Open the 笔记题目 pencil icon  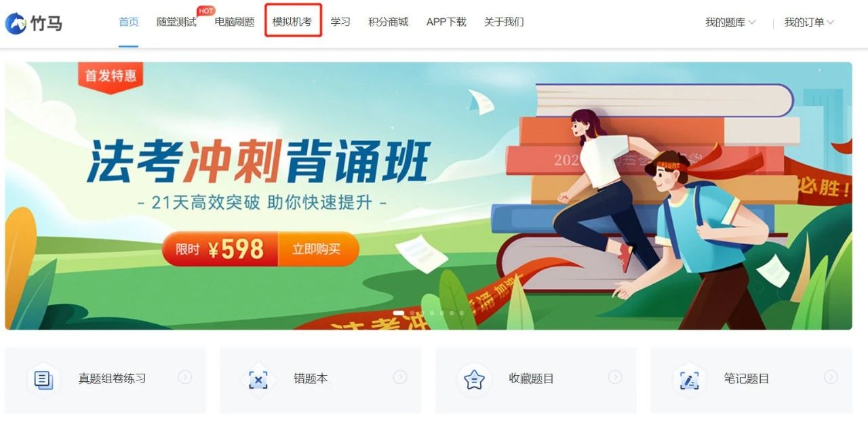[x=689, y=379]
